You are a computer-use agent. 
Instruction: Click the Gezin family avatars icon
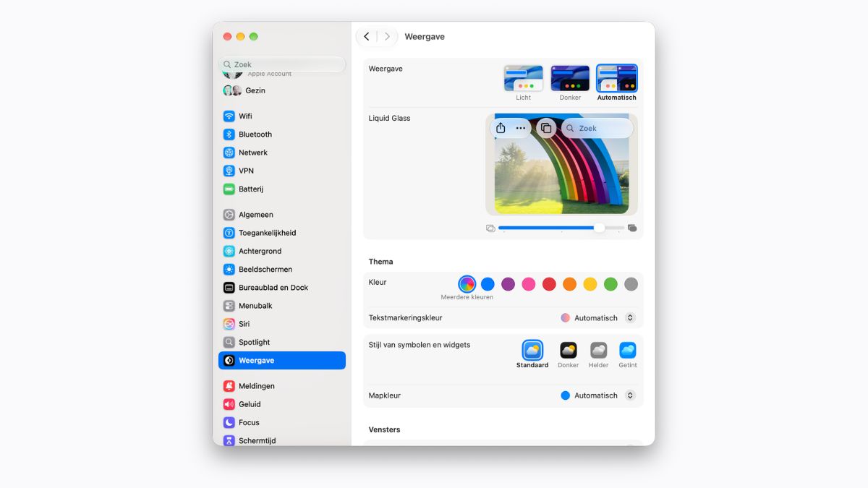[x=232, y=90]
